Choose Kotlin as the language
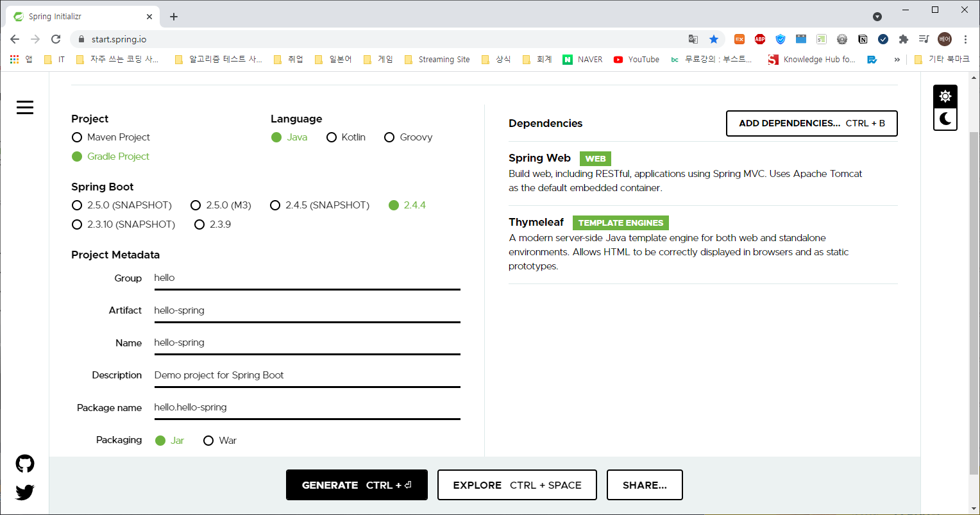The height and width of the screenshot is (515, 980). click(346, 137)
